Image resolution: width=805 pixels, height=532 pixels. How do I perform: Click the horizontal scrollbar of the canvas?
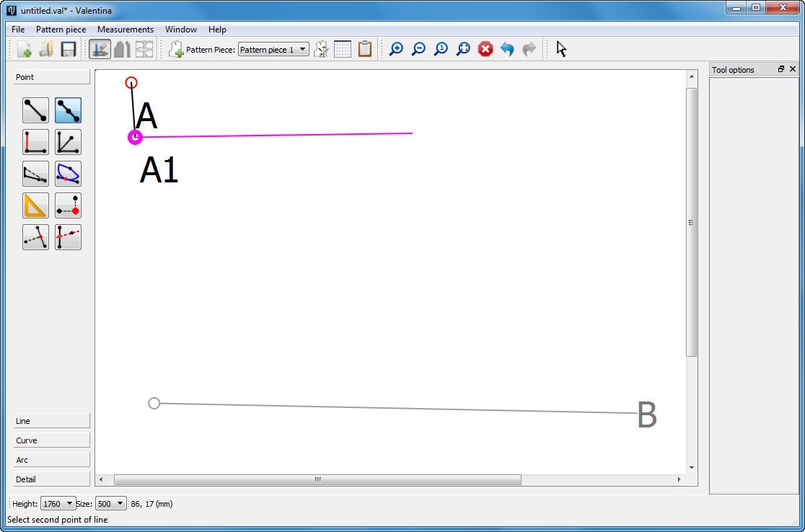pos(317,480)
